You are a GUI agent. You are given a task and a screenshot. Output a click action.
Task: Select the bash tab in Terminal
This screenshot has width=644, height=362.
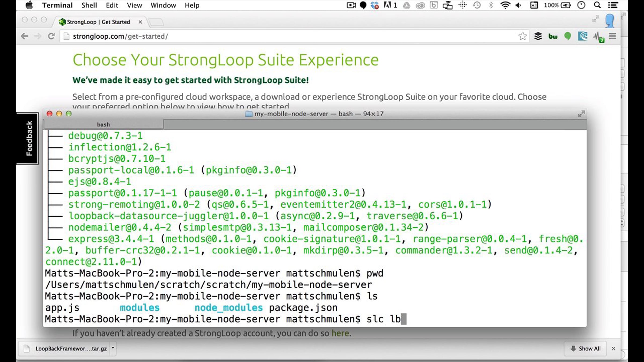tap(103, 124)
